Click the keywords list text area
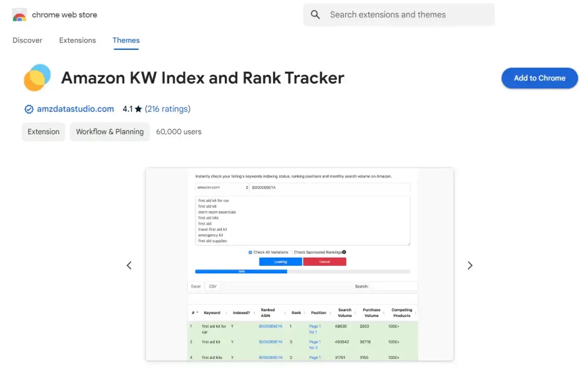The width and height of the screenshot is (588, 368). click(x=303, y=220)
